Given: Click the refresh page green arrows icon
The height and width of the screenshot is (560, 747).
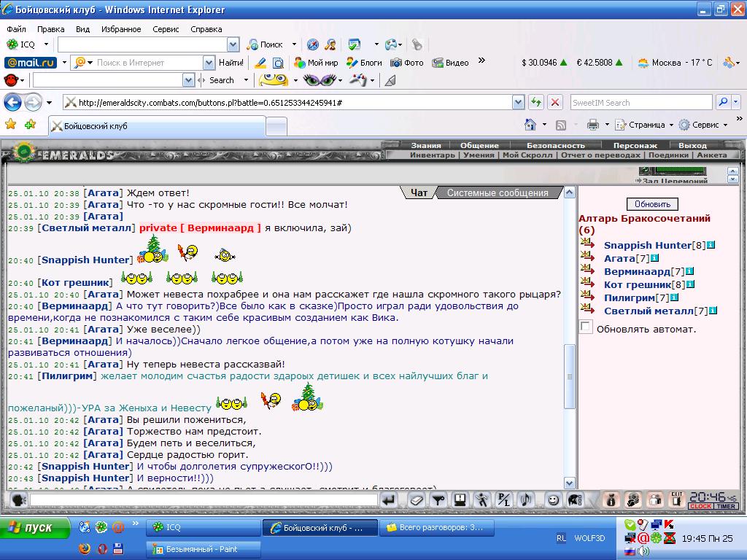Looking at the screenshot, I should coord(536,102).
